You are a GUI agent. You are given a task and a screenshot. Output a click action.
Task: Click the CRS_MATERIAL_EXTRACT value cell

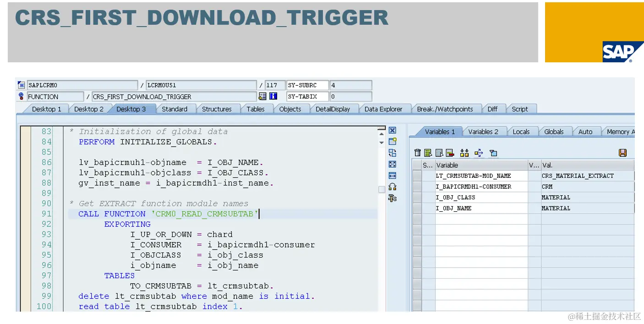tap(588, 176)
